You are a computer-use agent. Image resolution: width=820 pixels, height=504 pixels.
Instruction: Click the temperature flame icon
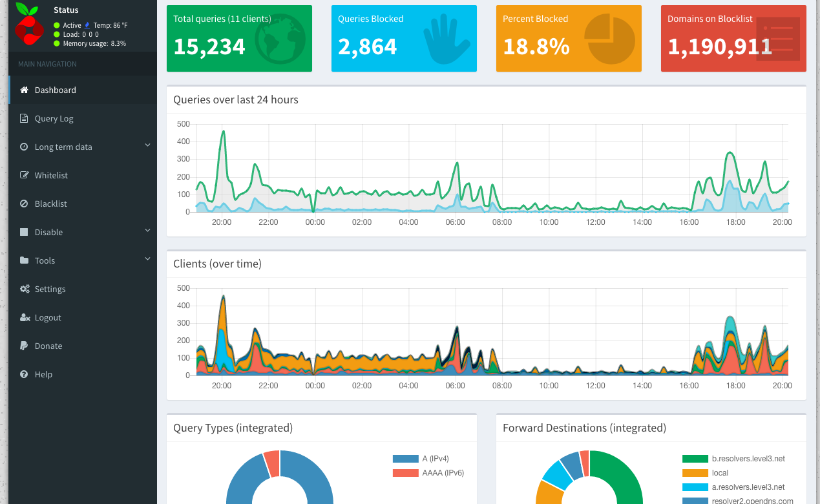(87, 25)
